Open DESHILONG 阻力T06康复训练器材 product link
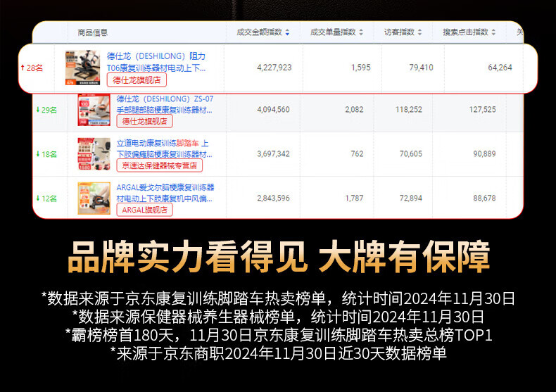Image resolution: width=556 pixels, height=392 pixels. [x=156, y=62]
